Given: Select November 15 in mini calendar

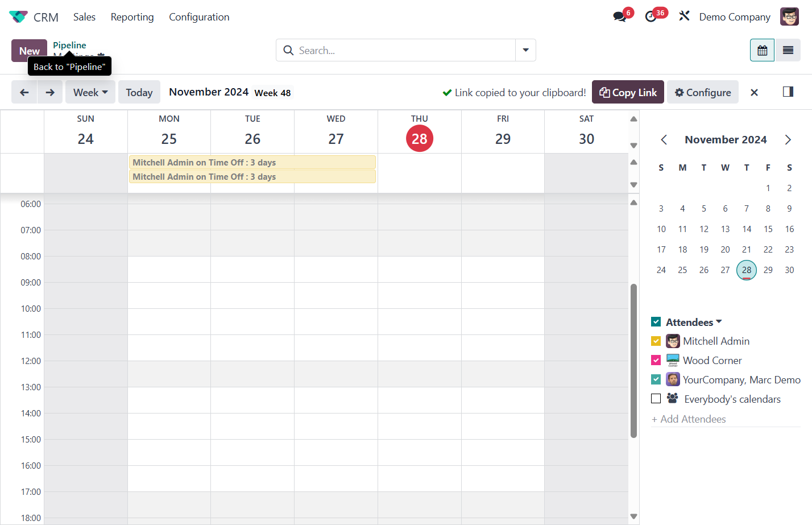Looking at the screenshot, I should click(768, 229).
